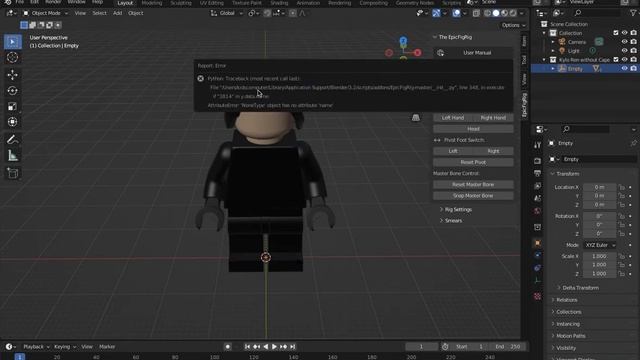This screenshot has width=640, height=360.
Task: Jump to the timeline end frame
Action: (x=293, y=347)
